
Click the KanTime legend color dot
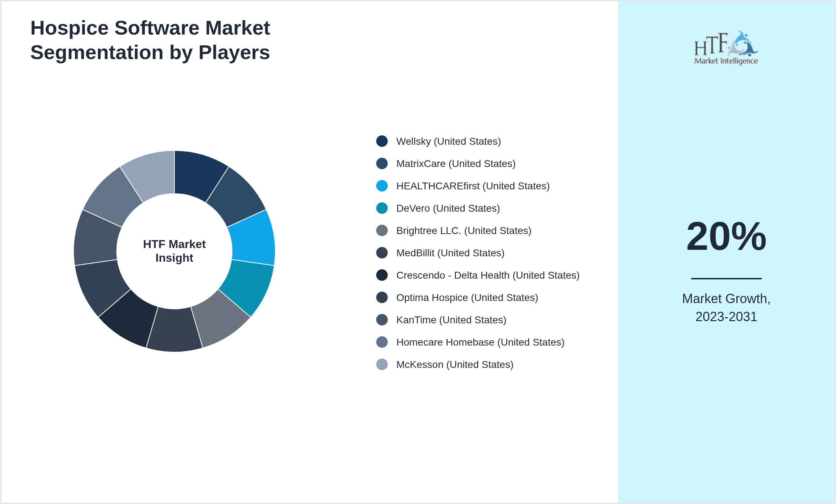(382, 320)
